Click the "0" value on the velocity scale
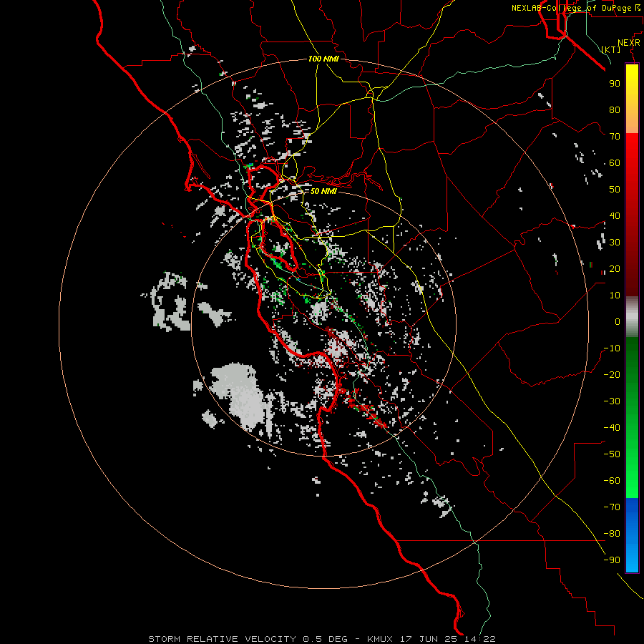The width and height of the screenshot is (644, 644). point(618,321)
